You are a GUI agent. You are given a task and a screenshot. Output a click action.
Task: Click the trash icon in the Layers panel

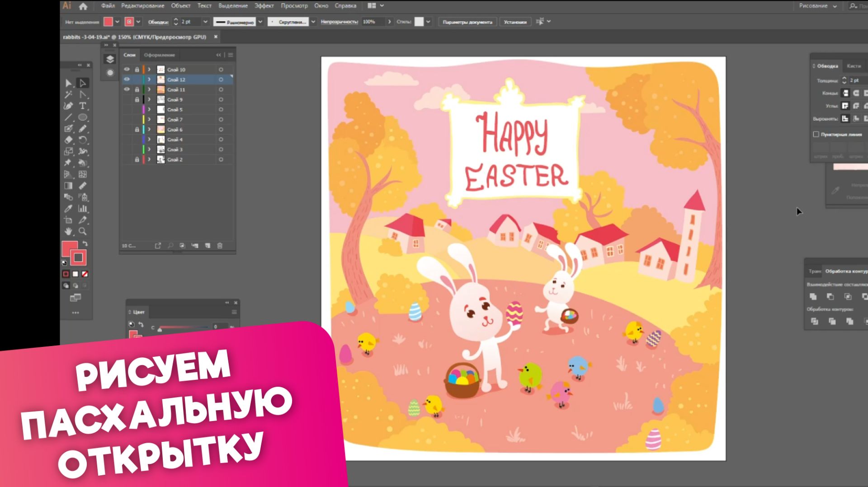pyautogui.click(x=220, y=245)
